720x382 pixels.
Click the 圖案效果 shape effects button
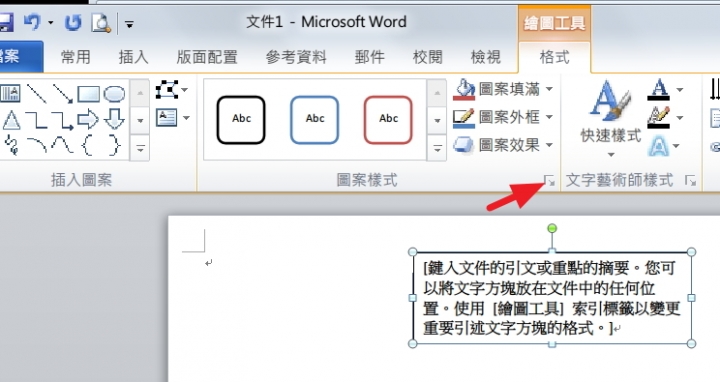tap(497, 145)
